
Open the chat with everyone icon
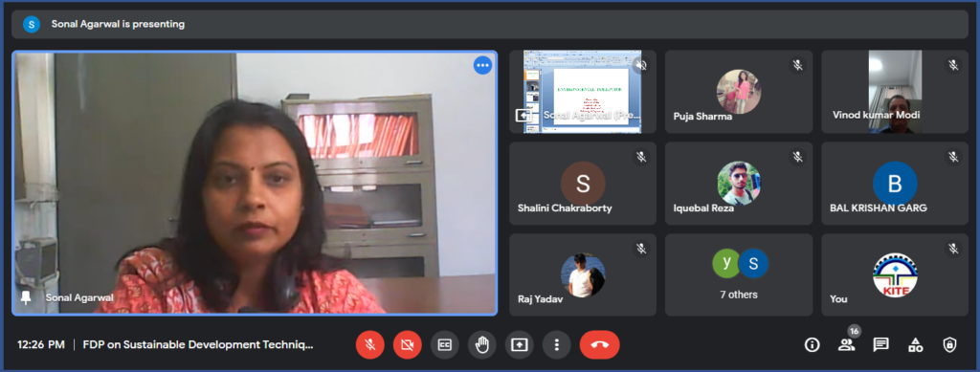(x=881, y=344)
